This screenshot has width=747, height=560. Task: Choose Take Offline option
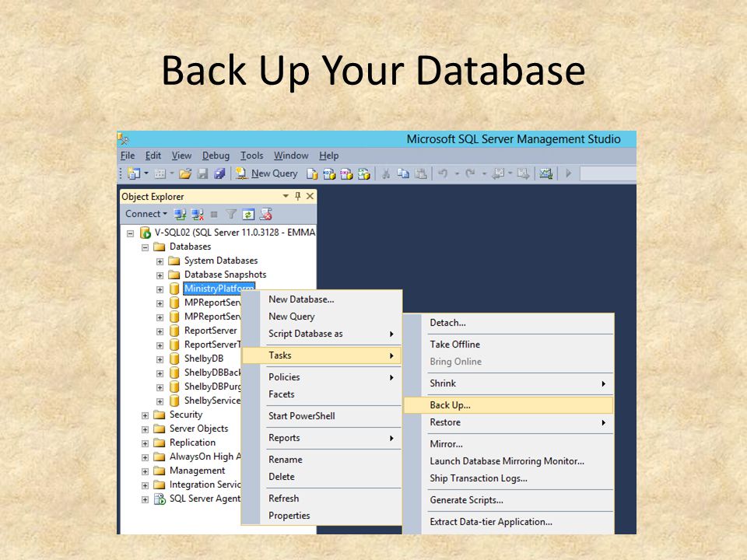508,345
